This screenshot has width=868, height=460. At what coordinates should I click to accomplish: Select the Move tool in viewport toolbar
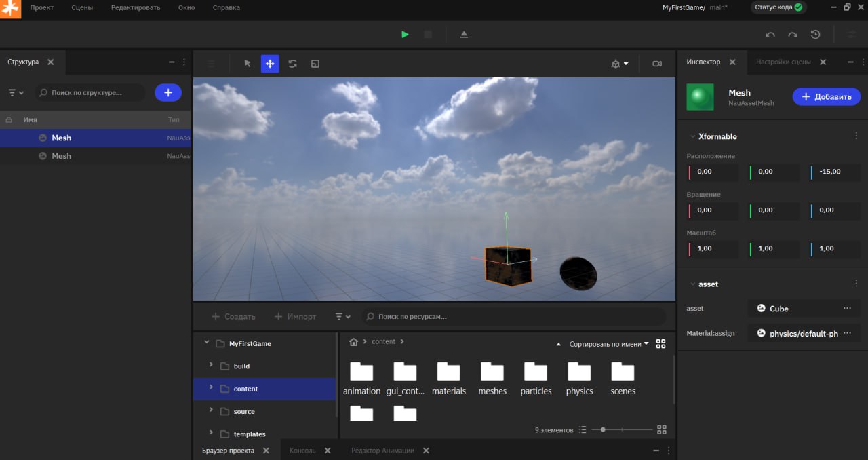pos(270,64)
